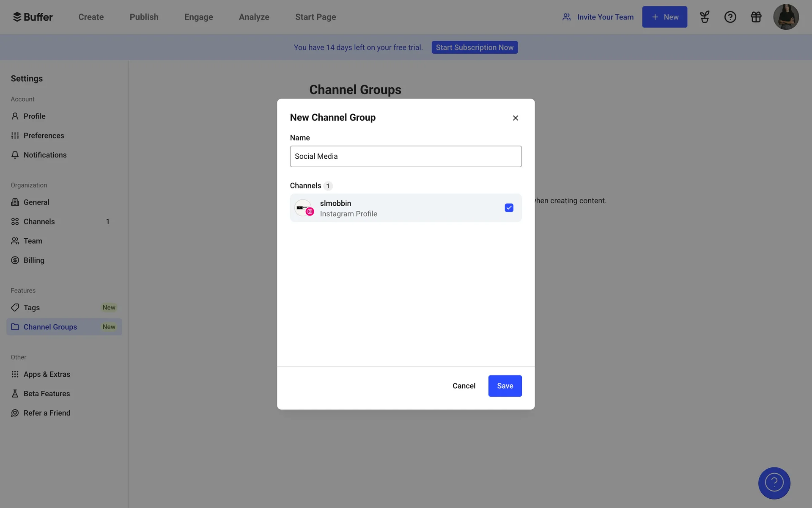Click Invite Your Team link

point(598,17)
